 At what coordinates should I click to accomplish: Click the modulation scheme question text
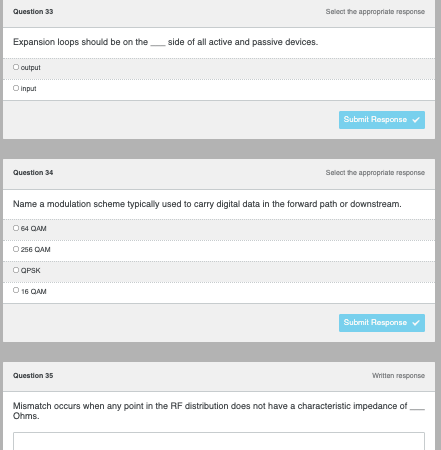(207, 204)
